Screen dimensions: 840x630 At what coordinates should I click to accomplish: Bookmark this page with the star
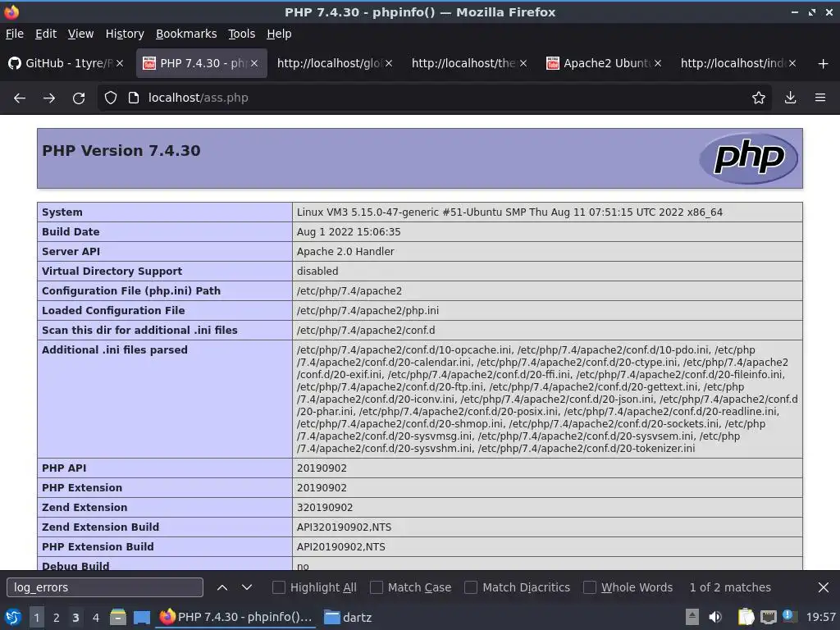(758, 98)
